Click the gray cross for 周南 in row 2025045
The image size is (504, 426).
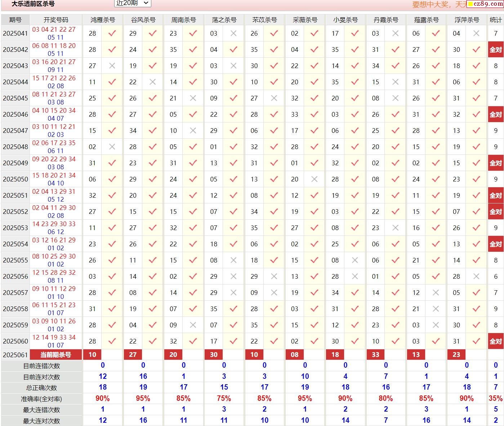[193, 98]
